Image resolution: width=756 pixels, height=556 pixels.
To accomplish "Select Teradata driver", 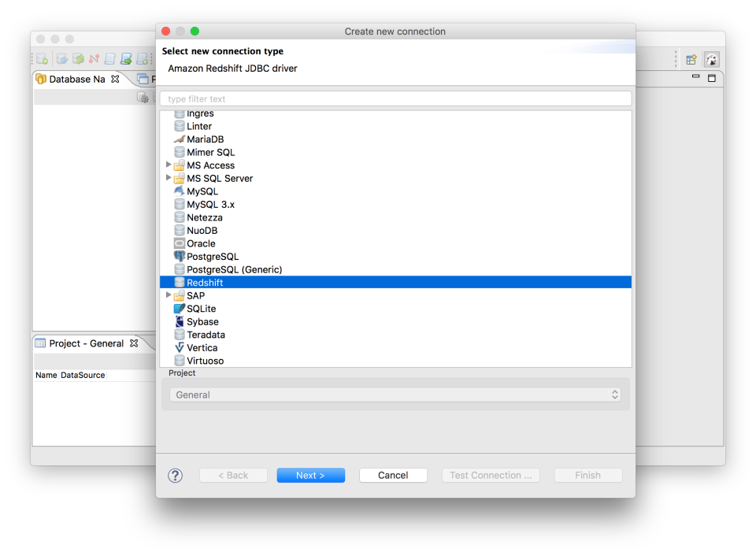I will click(206, 334).
